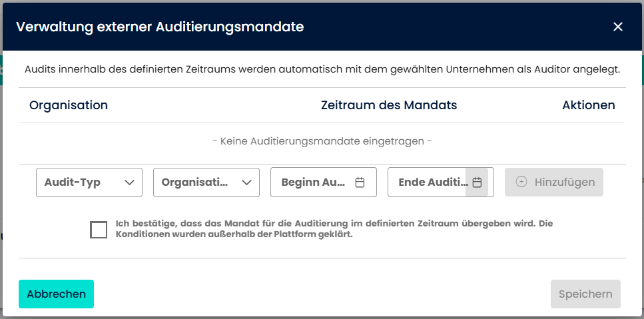Click the chevron arrow beside Audit-Typ
The width and height of the screenshot is (644, 319).
[x=130, y=182]
